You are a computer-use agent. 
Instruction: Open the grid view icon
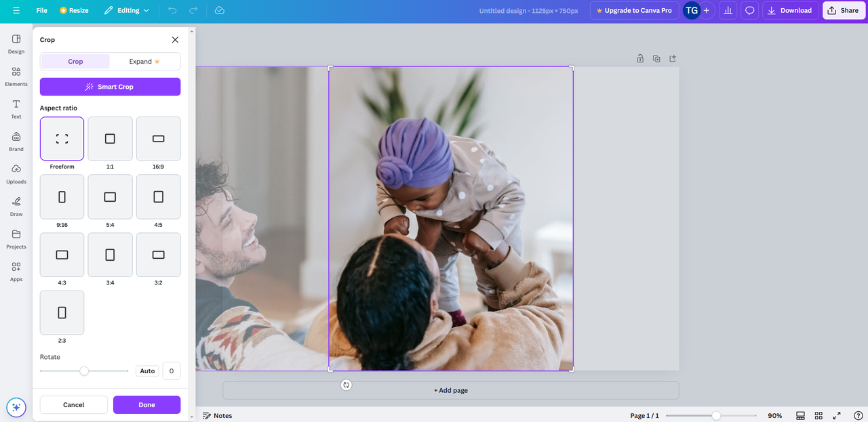(818, 415)
